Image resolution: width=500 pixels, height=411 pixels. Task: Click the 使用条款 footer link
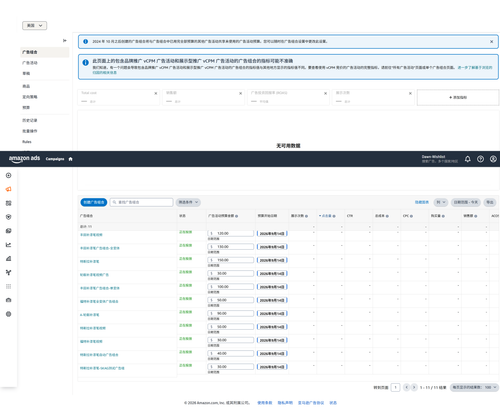(x=265, y=403)
